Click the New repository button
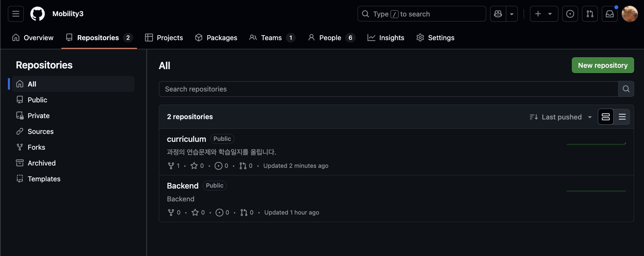Image resolution: width=644 pixels, height=256 pixels. (x=602, y=65)
